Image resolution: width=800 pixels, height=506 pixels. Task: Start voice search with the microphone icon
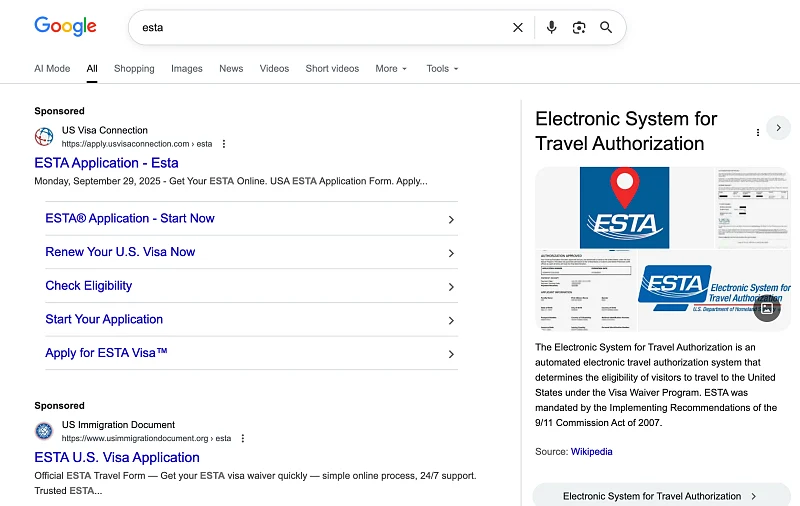(x=551, y=28)
